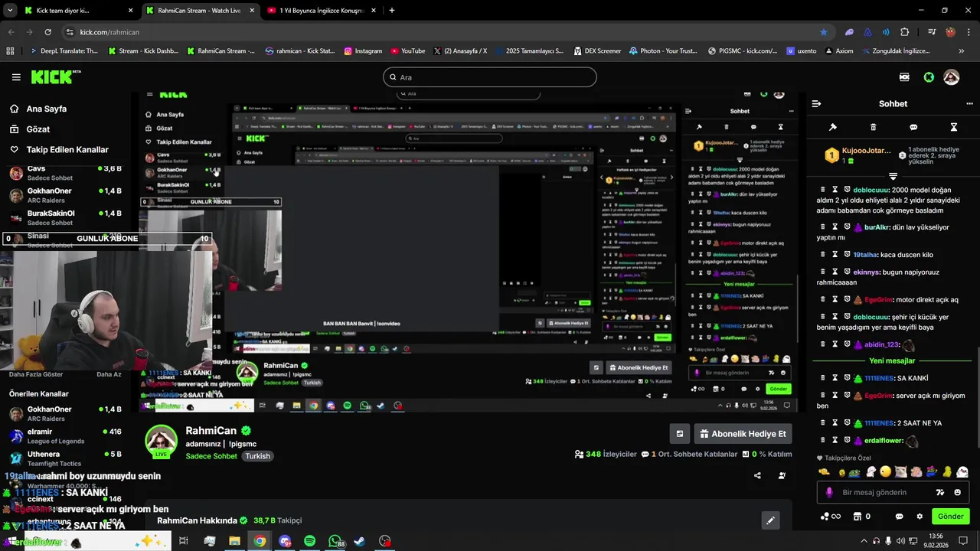This screenshot has height=551, width=980.
Task: Click Daha Fazla Göster in sidebar
Action: click(x=36, y=374)
